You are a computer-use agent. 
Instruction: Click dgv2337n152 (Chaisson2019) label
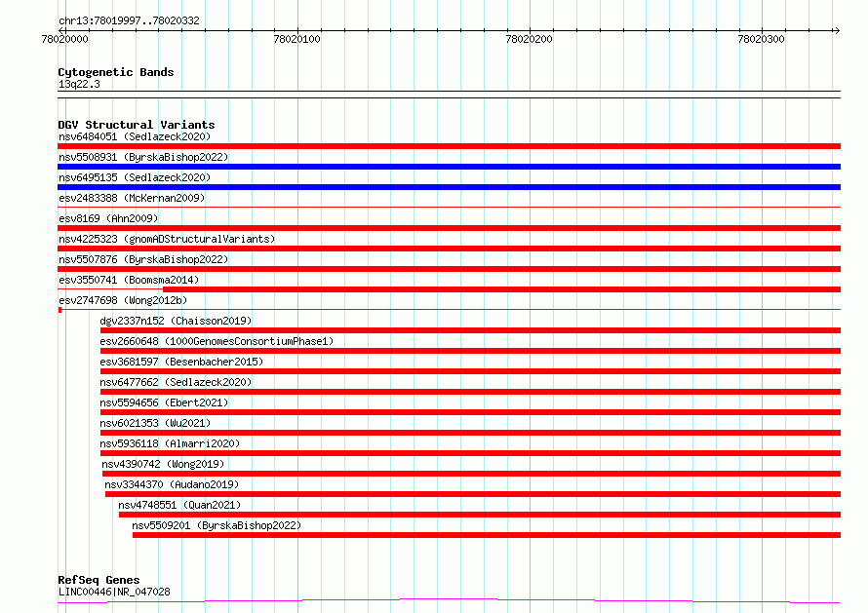pyautogui.click(x=176, y=321)
